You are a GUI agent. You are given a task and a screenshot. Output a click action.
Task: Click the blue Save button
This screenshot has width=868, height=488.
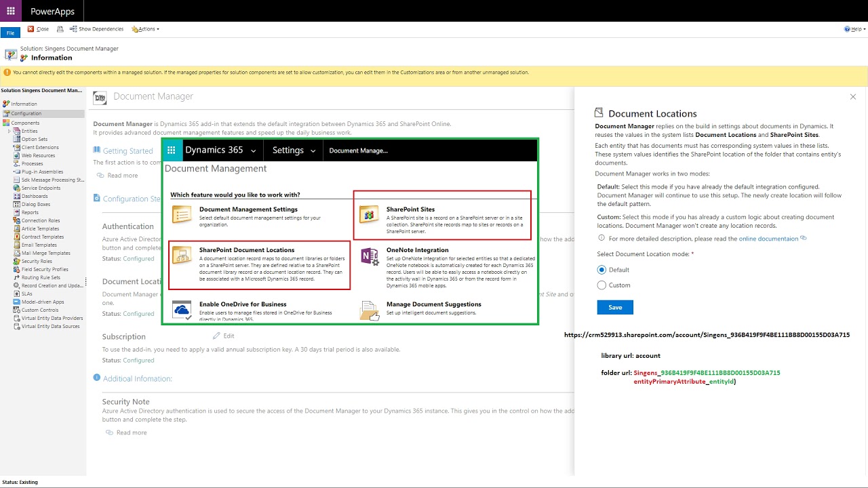(615, 307)
